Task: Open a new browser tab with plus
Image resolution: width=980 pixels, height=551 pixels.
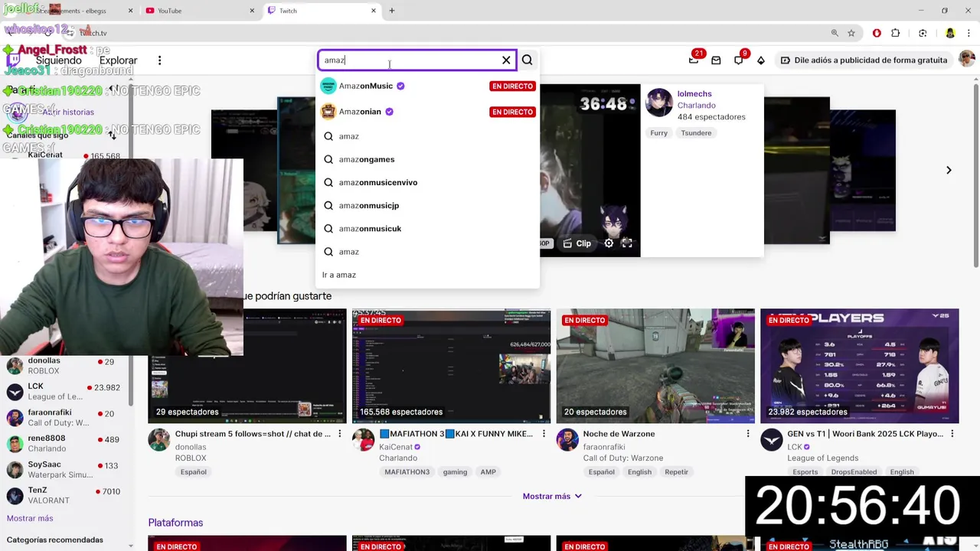Action: pos(392,11)
